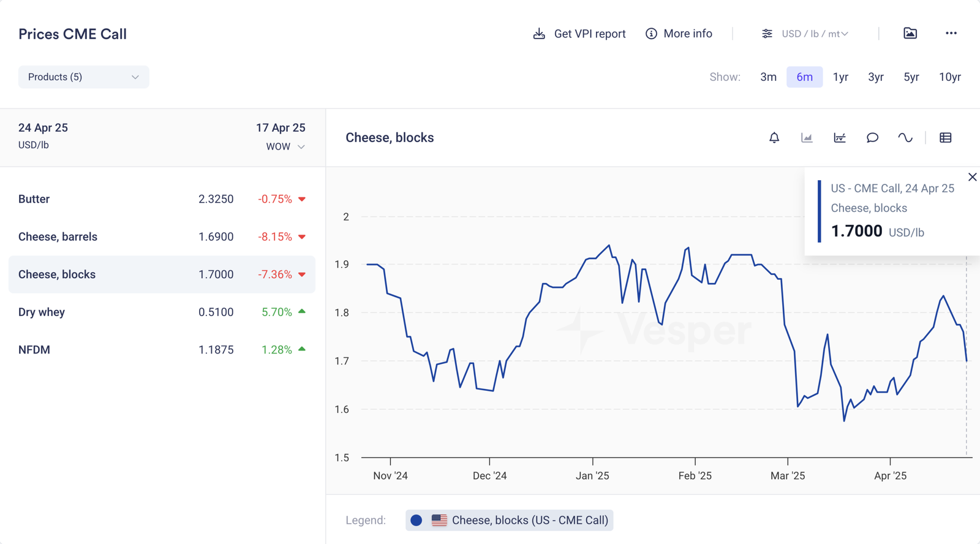This screenshot has height=544, width=980.
Task: Select the 1yr time range
Action: (840, 77)
